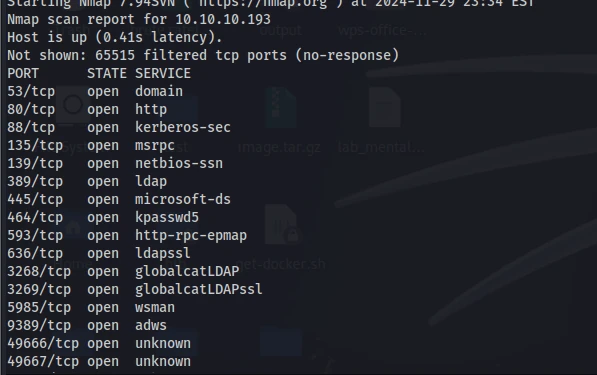Click the kpasswd5 service text

click(167, 218)
